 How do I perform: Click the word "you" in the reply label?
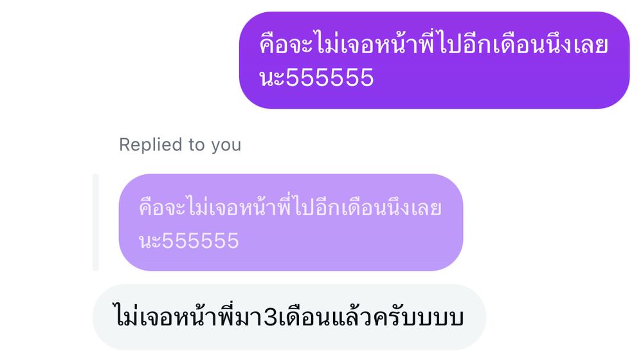226,146
